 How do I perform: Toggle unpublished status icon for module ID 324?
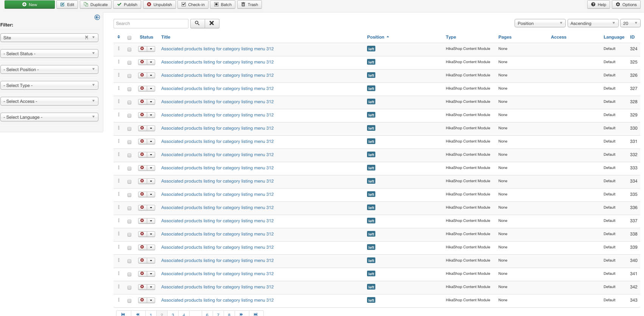click(142, 49)
